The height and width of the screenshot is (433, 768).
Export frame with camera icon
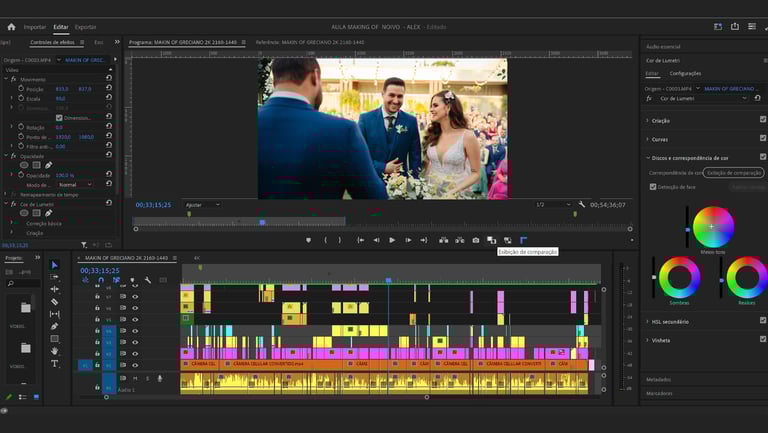(x=476, y=240)
